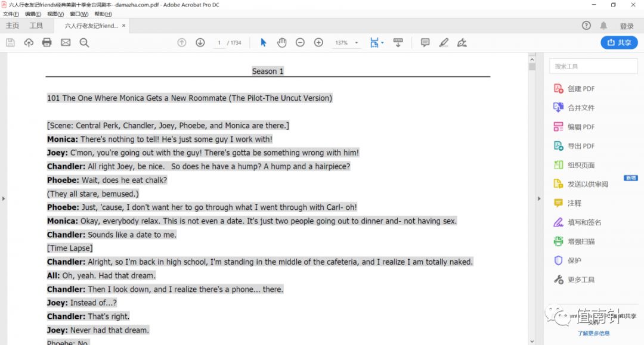Collapse the right tools pane arrow
The image size is (644, 345).
click(539, 198)
